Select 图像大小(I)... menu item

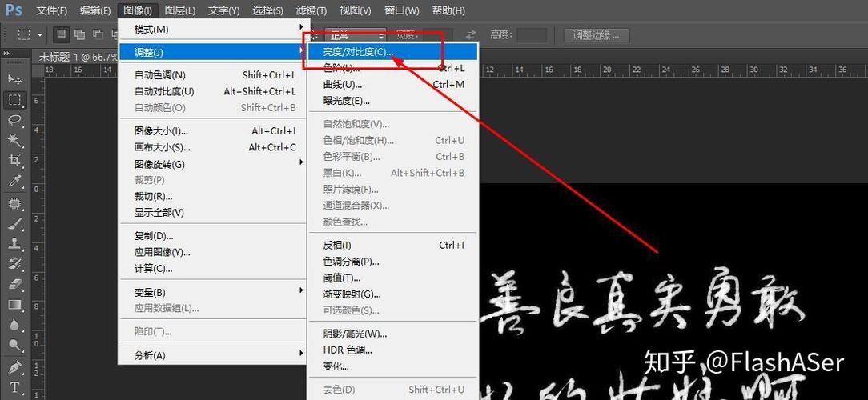(212, 131)
